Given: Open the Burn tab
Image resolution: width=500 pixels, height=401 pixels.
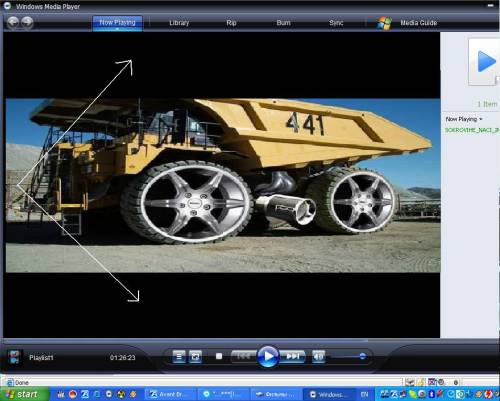Looking at the screenshot, I should (284, 23).
